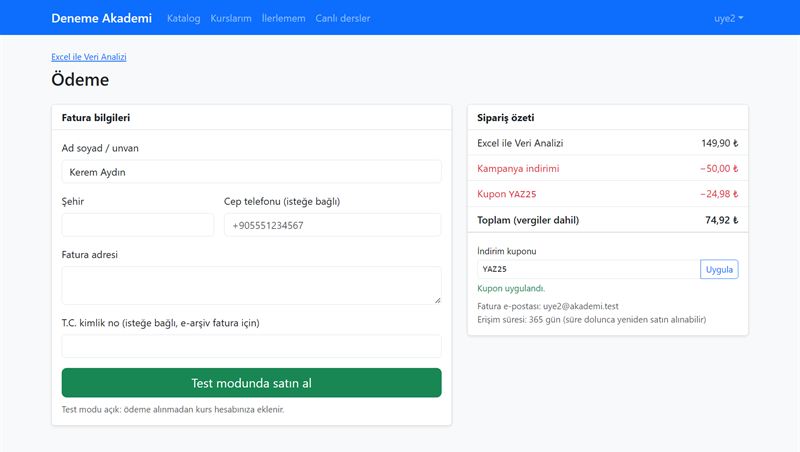Screen dimensions: 800x452
Task: Focus the Cep telefonu input field
Action: coord(333,225)
